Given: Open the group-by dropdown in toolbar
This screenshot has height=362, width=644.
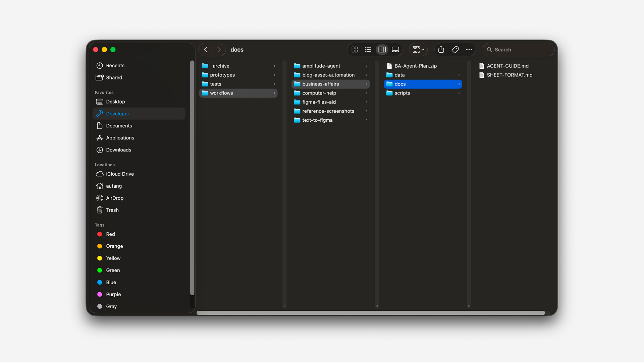Looking at the screenshot, I should (418, 50).
